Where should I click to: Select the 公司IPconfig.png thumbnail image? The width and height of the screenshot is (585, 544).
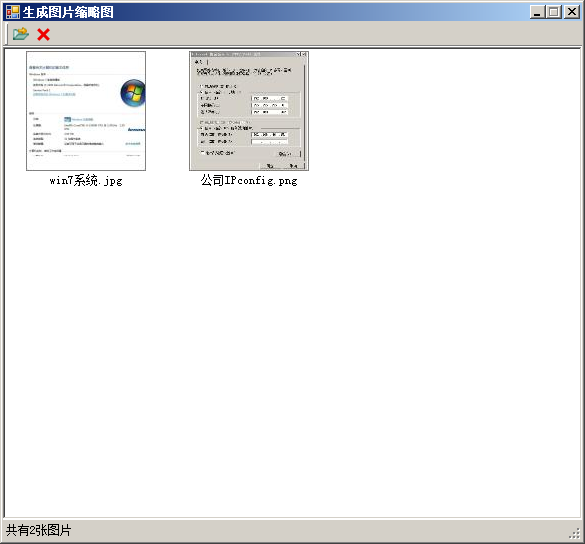click(x=249, y=111)
